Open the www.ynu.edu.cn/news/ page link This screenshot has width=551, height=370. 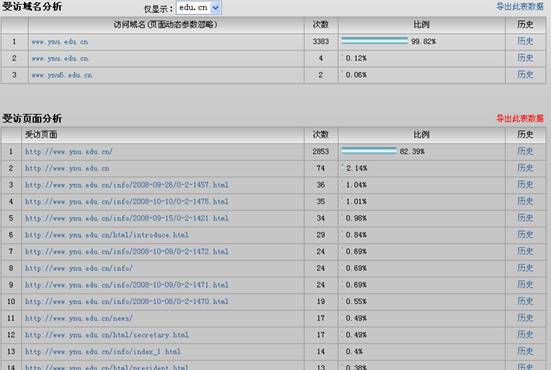pyautogui.click(x=79, y=318)
